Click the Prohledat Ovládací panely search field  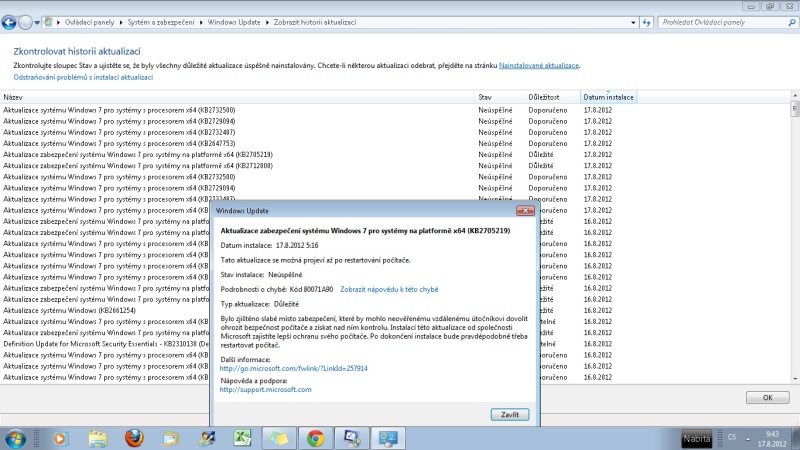(715, 21)
